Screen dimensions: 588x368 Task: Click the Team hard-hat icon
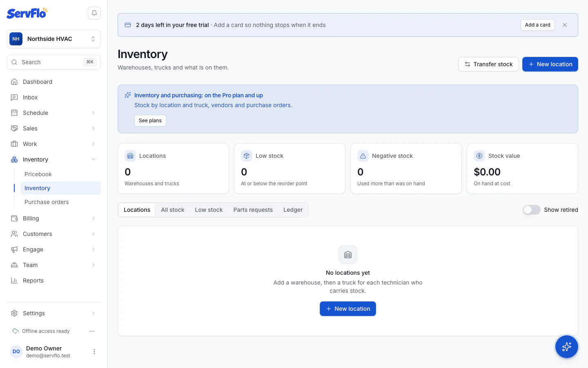(x=14, y=265)
